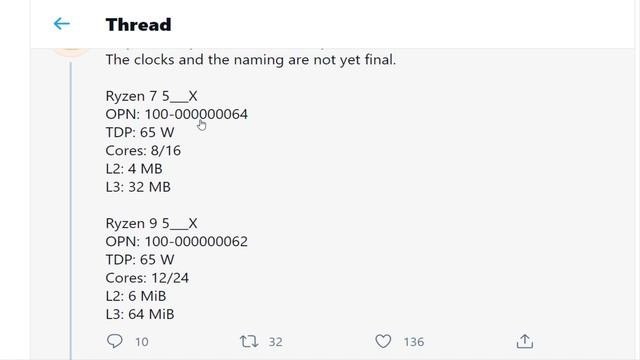
Task: Open the partially visible author avatar
Action: tap(71, 52)
